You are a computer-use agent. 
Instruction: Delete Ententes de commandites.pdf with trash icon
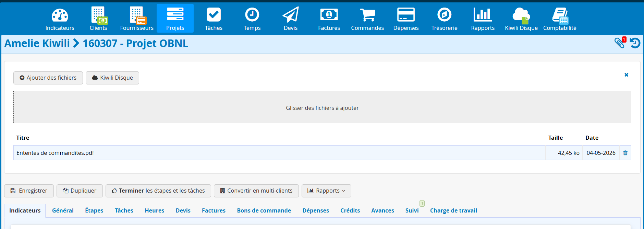[x=625, y=153]
